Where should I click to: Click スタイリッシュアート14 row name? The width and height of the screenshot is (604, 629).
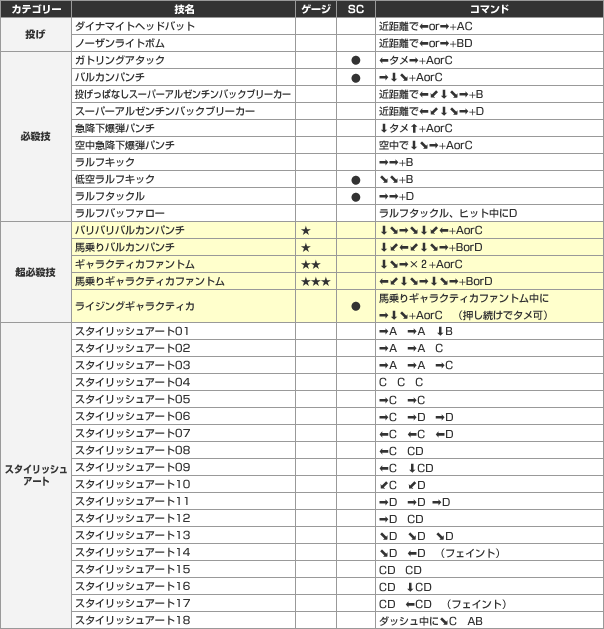132,552
